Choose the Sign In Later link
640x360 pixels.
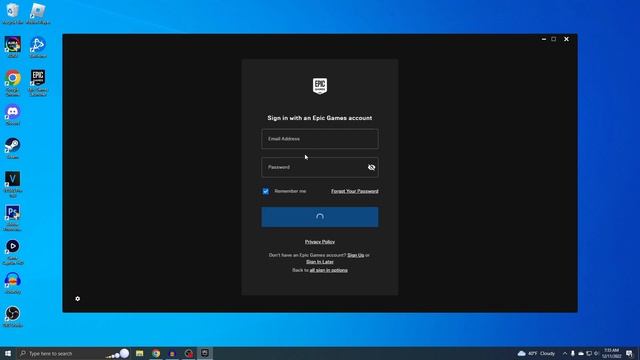coord(320,262)
